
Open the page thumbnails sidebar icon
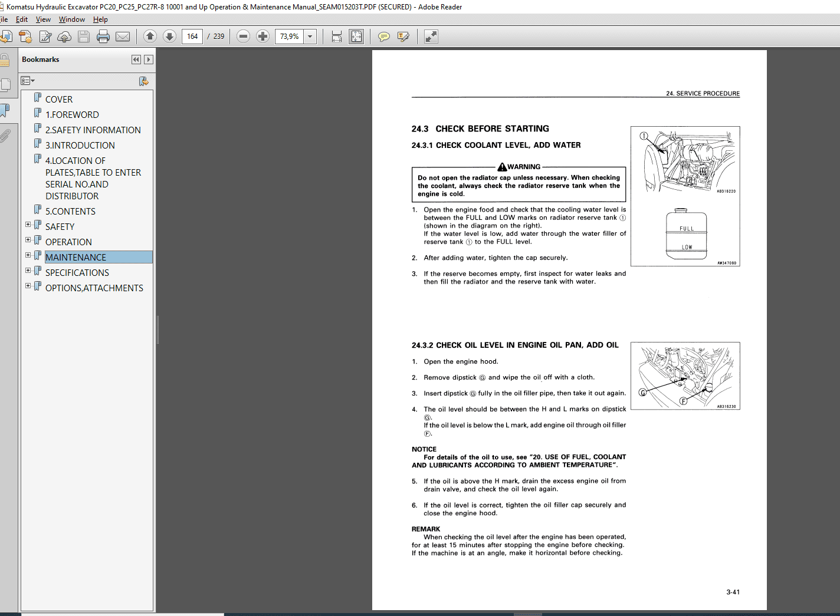tap(5, 85)
